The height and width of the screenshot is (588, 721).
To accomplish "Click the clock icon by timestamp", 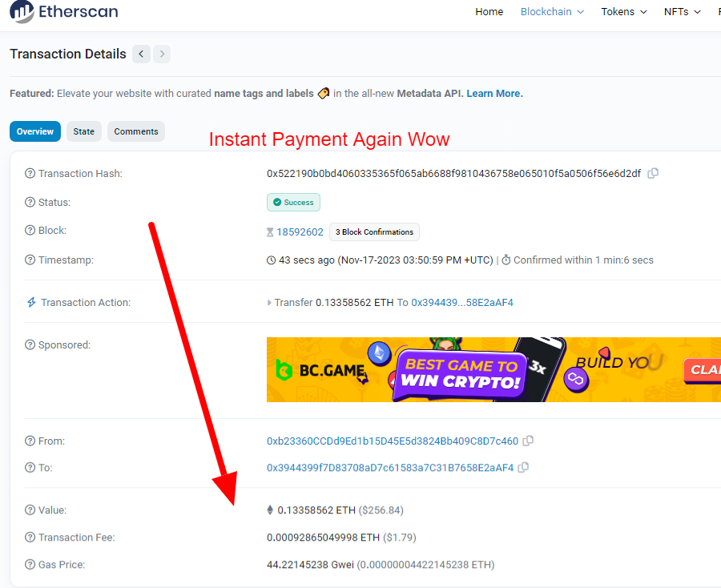I will [x=272, y=260].
